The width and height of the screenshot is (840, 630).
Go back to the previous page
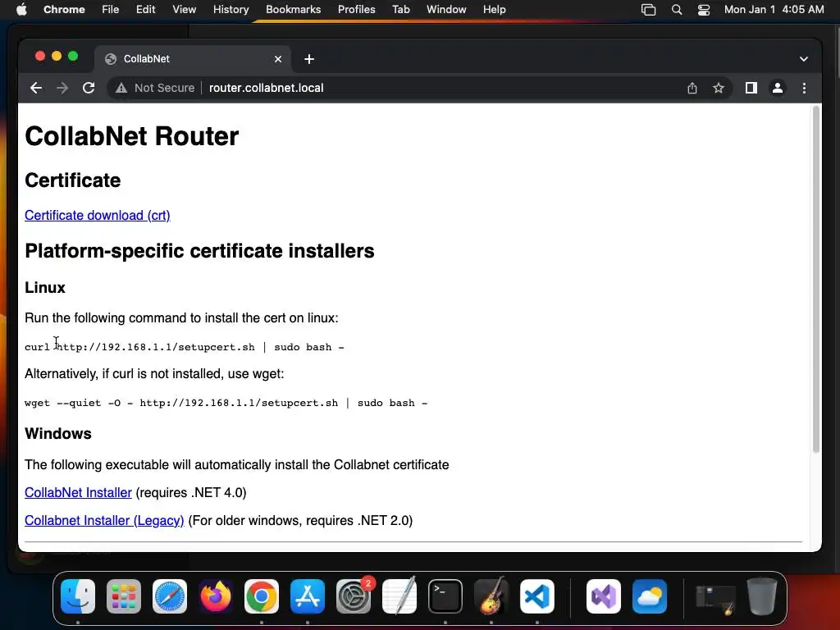(36, 88)
